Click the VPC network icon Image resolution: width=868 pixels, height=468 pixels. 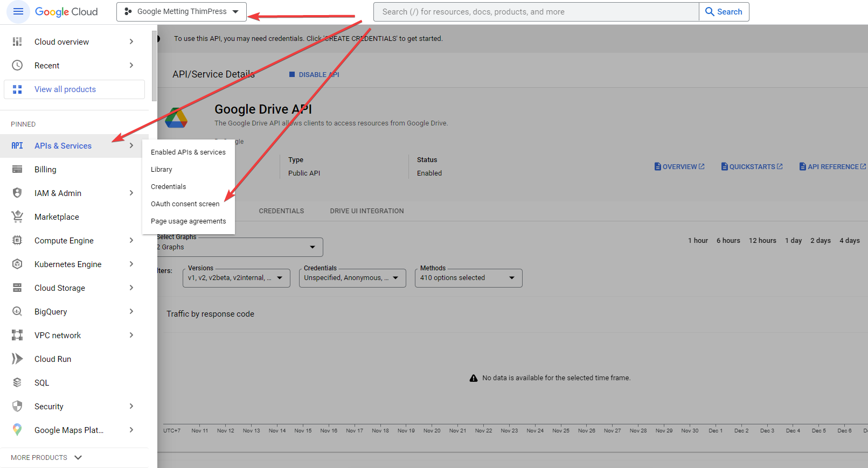pyautogui.click(x=17, y=335)
